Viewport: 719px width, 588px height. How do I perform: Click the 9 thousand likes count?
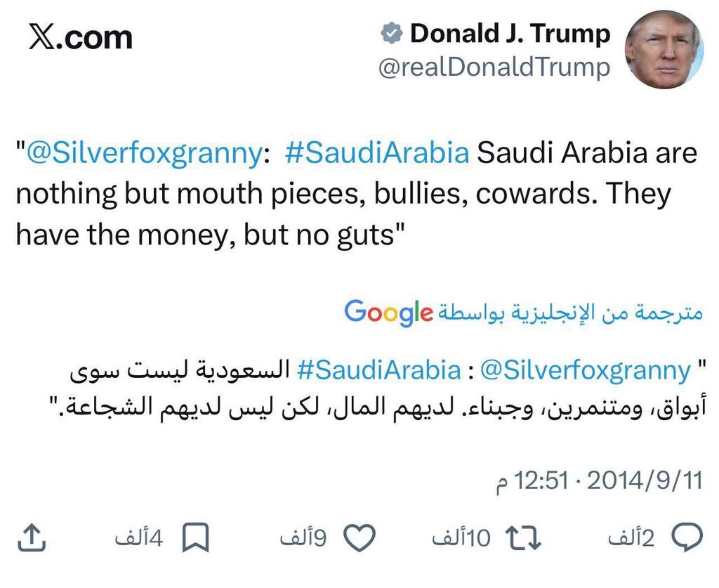(x=303, y=537)
